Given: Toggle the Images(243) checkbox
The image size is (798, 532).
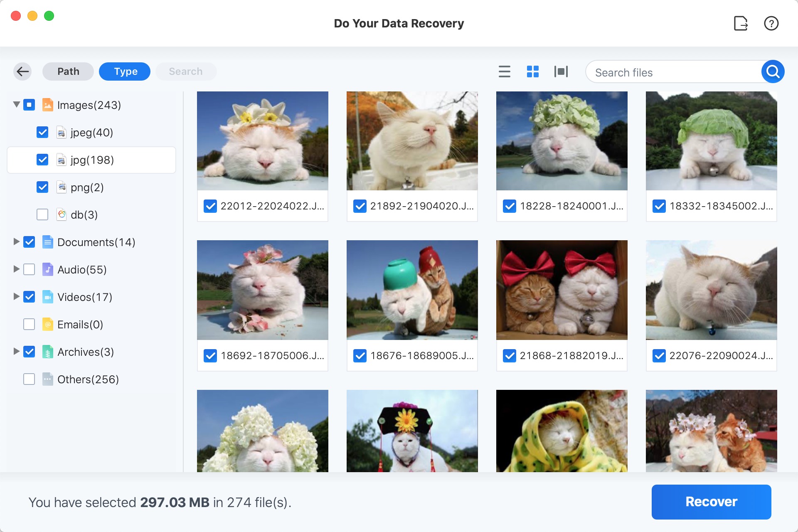Looking at the screenshot, I should point(29,105).
